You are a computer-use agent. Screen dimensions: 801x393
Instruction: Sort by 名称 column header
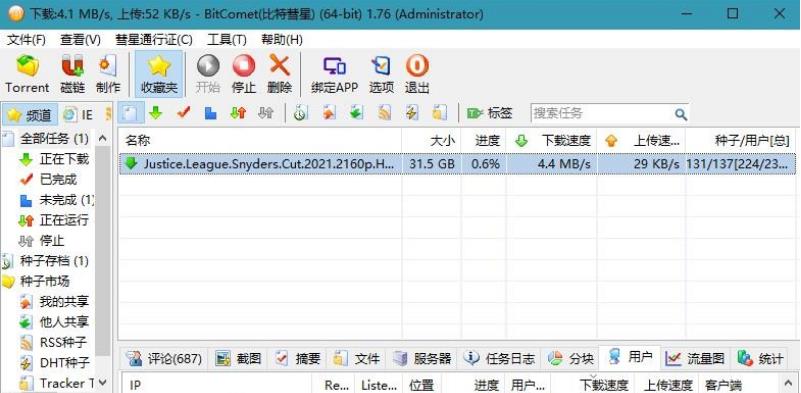[260, 141]
